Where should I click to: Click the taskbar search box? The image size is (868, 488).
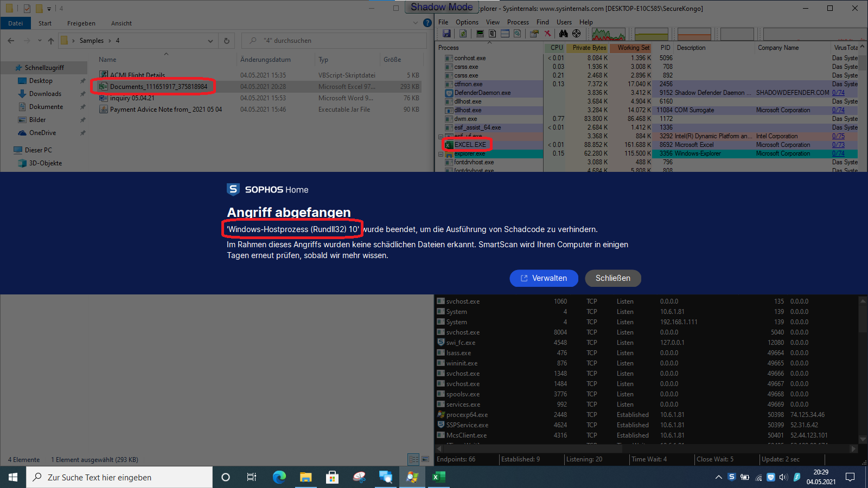pos(119,477)
